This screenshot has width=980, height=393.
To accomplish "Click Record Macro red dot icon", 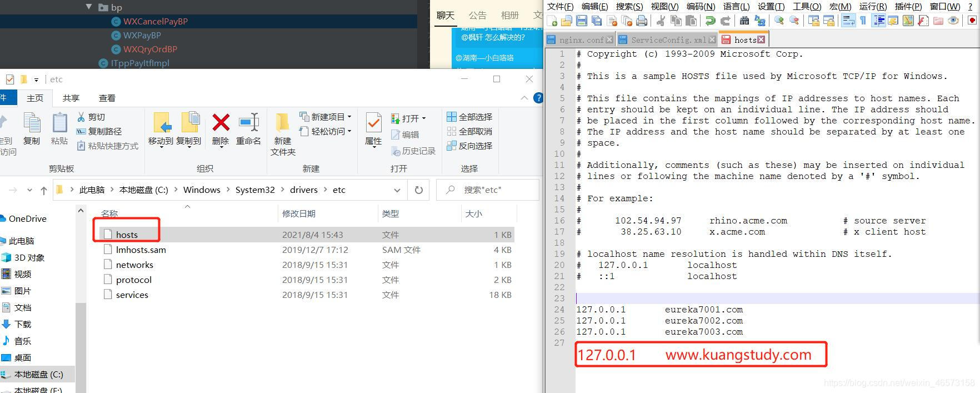I will click(971, 21).
